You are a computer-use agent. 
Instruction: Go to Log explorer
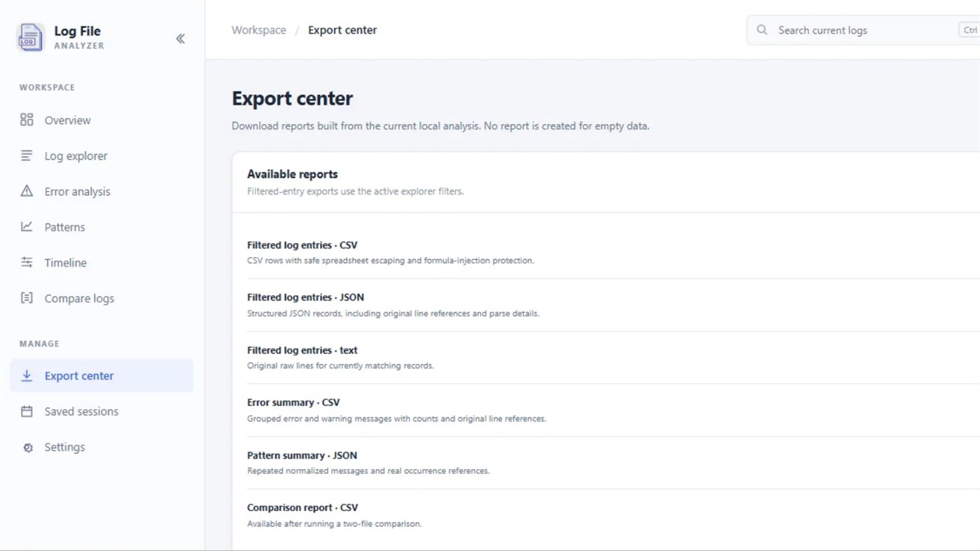click(102, 156)
